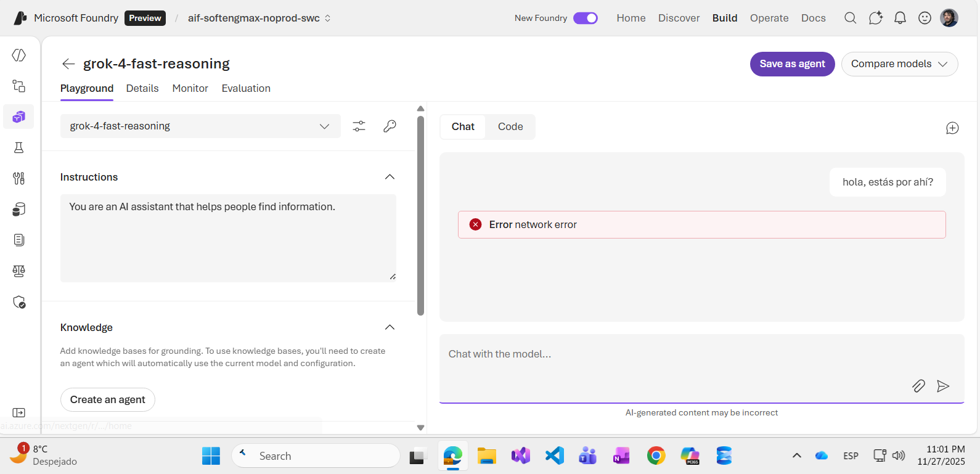The image size is (980, 474).
Task: Open the grok-4-fast-reasoning model dropdown
Action: click(x=200, y=126)
